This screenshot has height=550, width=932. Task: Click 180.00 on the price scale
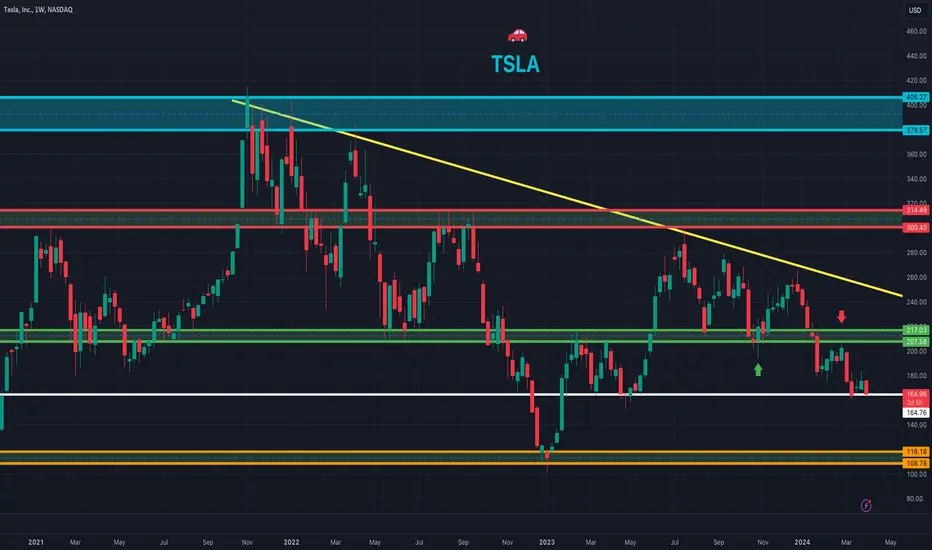click(x=916, y=376)
